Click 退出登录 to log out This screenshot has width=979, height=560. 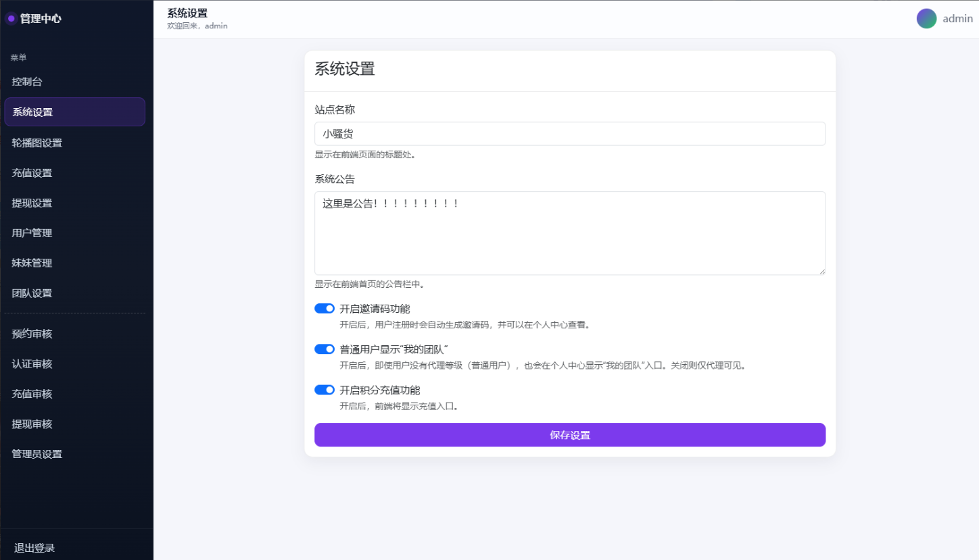click(x=34, y=548)
